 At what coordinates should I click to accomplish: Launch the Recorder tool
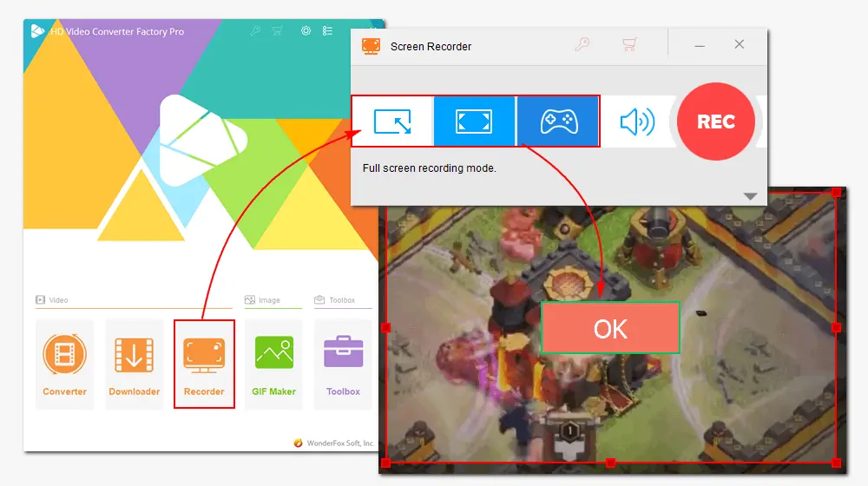[x=204, y=364]
